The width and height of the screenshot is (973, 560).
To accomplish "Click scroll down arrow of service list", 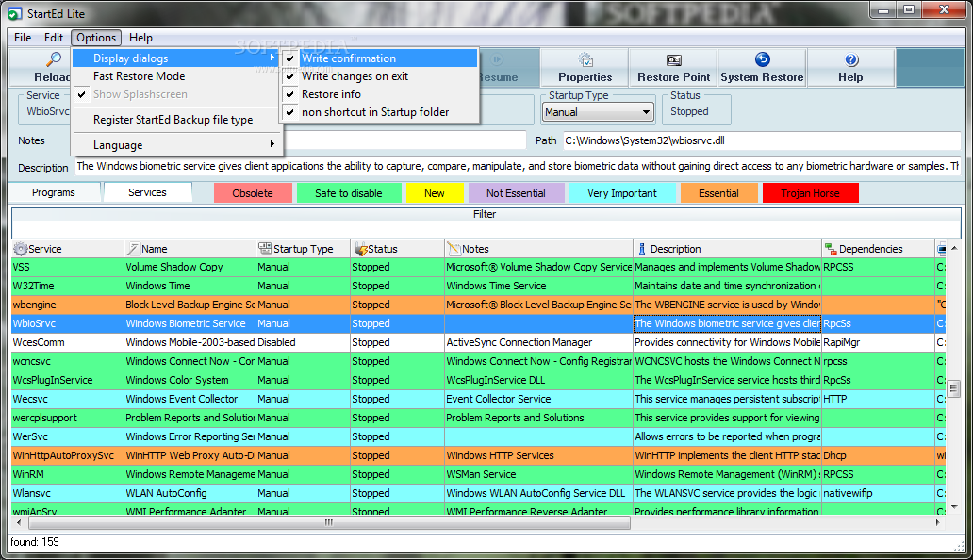I will tap(954, 507).
